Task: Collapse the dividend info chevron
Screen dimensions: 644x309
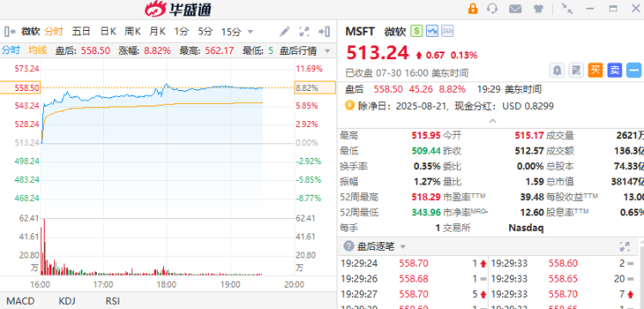Action: [x=493, y=121]
